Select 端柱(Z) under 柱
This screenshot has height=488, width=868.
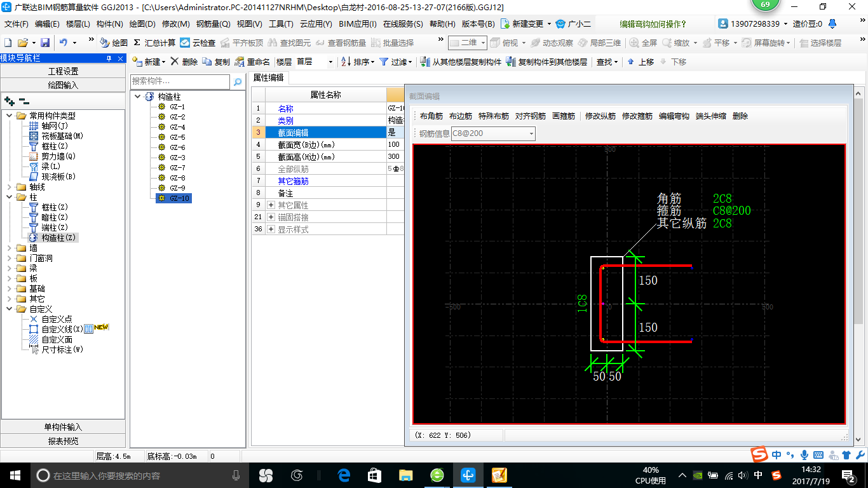(55, 227)
